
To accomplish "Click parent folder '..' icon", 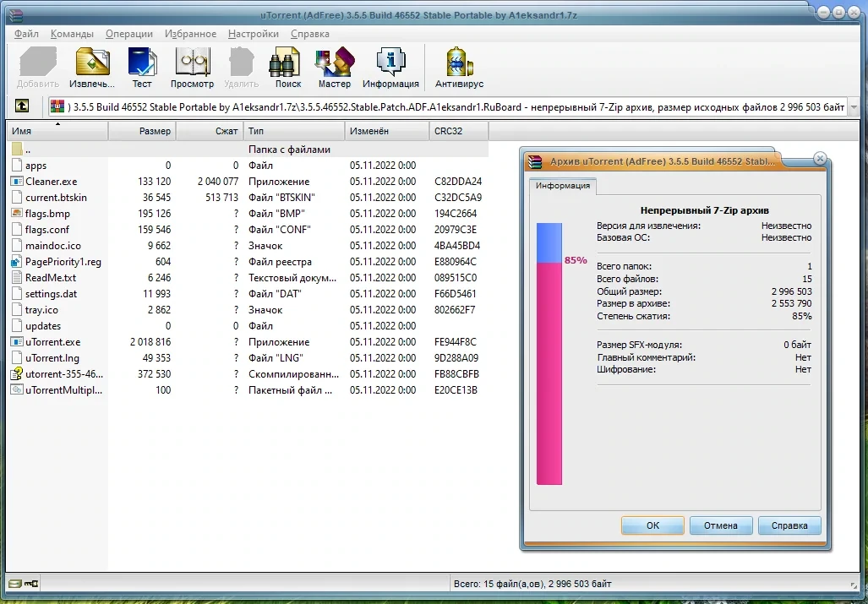I will click(17, 150).
